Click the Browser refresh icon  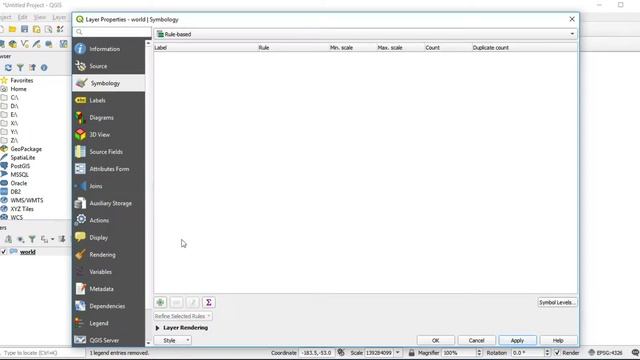coord(8,68)
